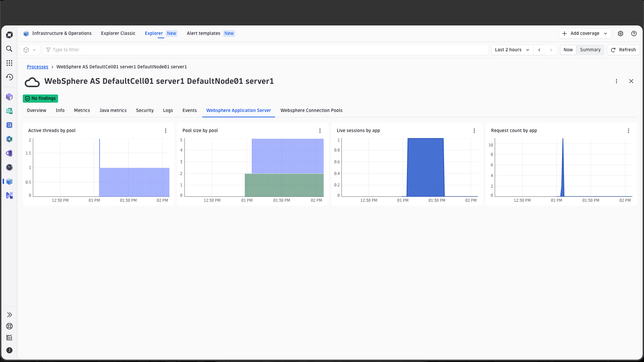This screenshot has width=644, height=362.
Task: Open the apps grid icon in sidebar
Action: 9,63
